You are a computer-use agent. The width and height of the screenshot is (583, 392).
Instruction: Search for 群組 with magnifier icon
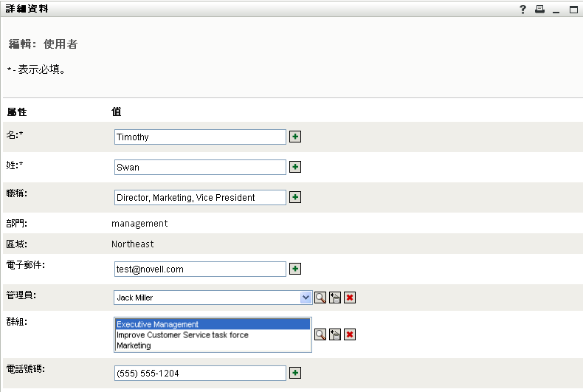320,334
